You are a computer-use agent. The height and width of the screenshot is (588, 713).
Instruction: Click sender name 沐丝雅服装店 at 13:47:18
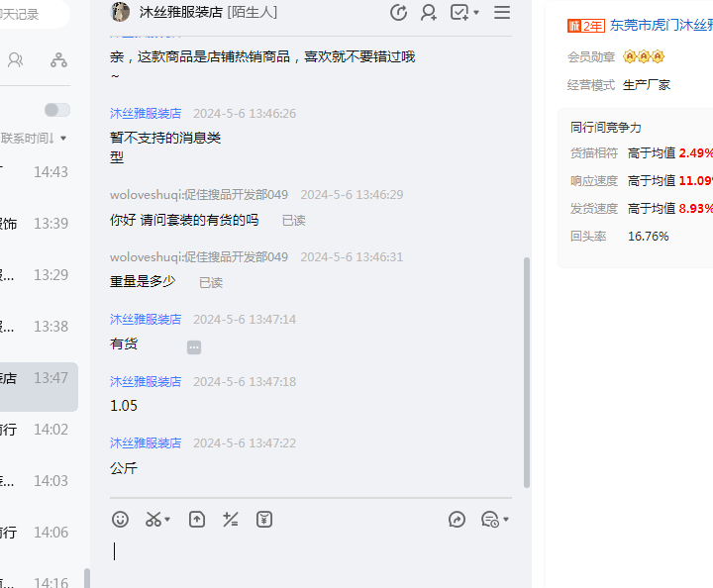click(x=146, y=382)
